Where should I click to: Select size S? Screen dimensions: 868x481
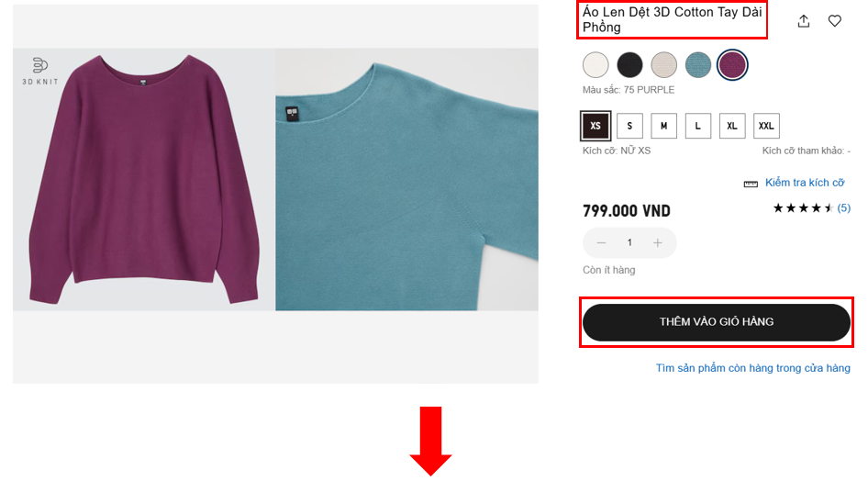point(629,126)
